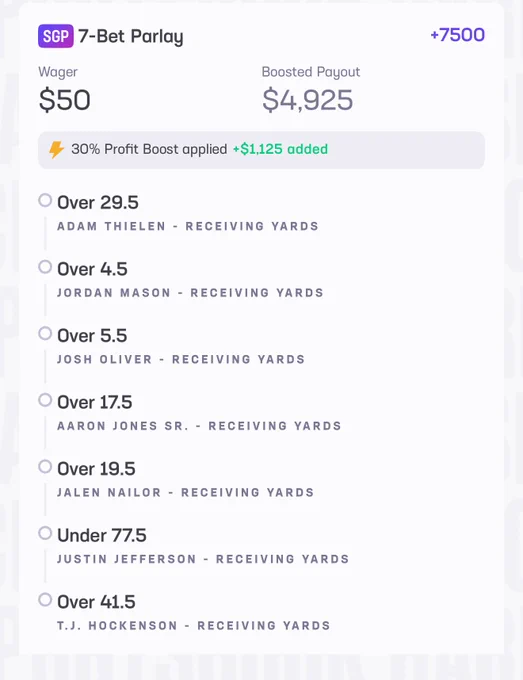Select the Adam Thielen leg status circle
Screen dimensions: 523x680
45,200
